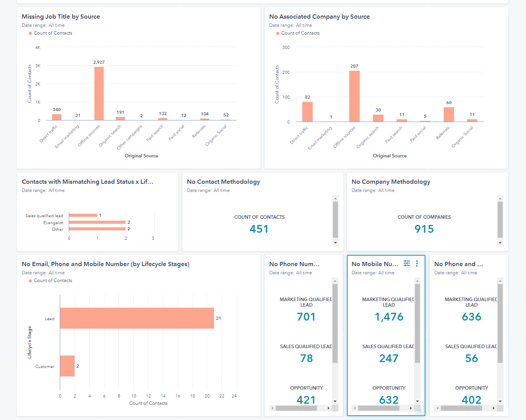Toggle Count of Contacts legend on No Email Phone chart
This screenshot has width=526, height=420.
[50, 281]
